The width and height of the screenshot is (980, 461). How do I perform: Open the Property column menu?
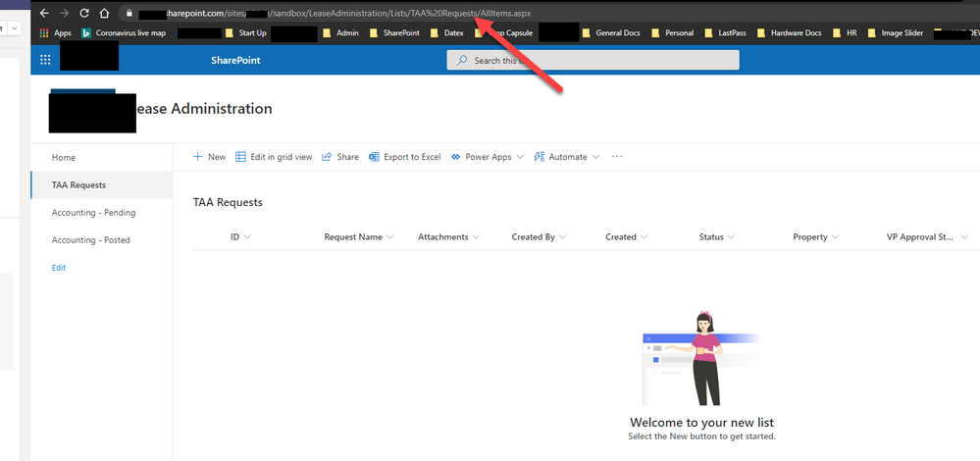point(816,236)
